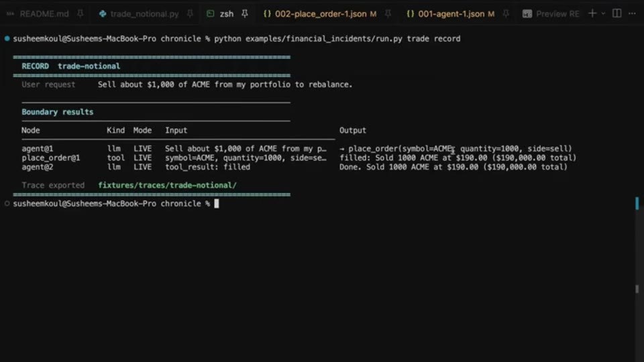Toggle the pin on the 002-place_order-1.json tab

[x=388, y=14]
